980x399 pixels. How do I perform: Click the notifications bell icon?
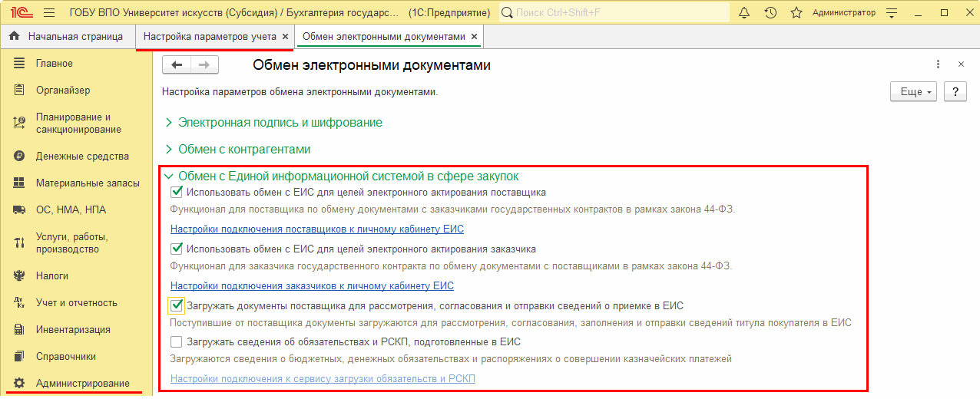click(x=744, y=13)
